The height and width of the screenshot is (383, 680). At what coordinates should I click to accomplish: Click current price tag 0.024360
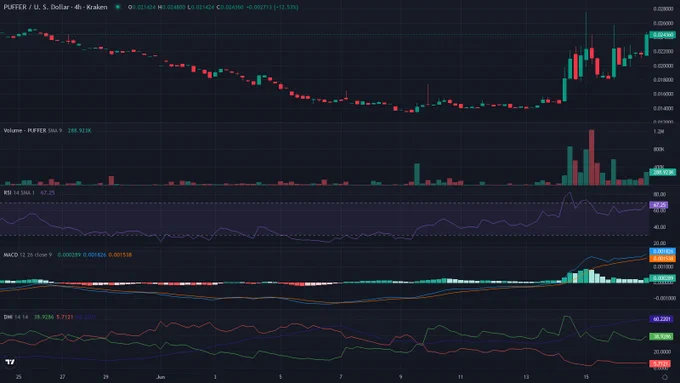coord(663,35)
